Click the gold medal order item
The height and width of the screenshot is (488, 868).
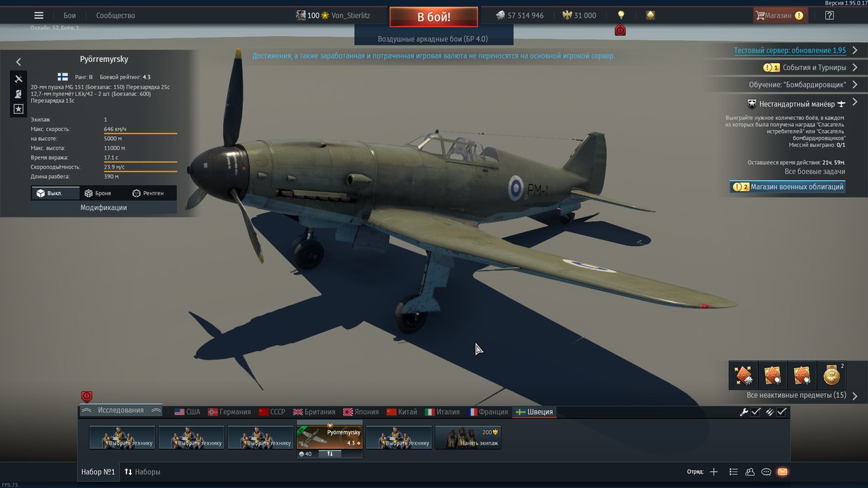coord(831,375)
